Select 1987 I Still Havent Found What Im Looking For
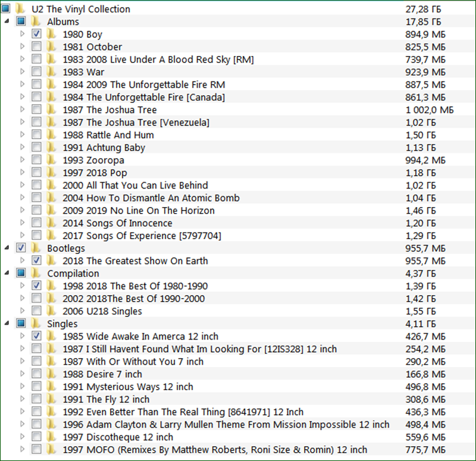 pos(200,349)
